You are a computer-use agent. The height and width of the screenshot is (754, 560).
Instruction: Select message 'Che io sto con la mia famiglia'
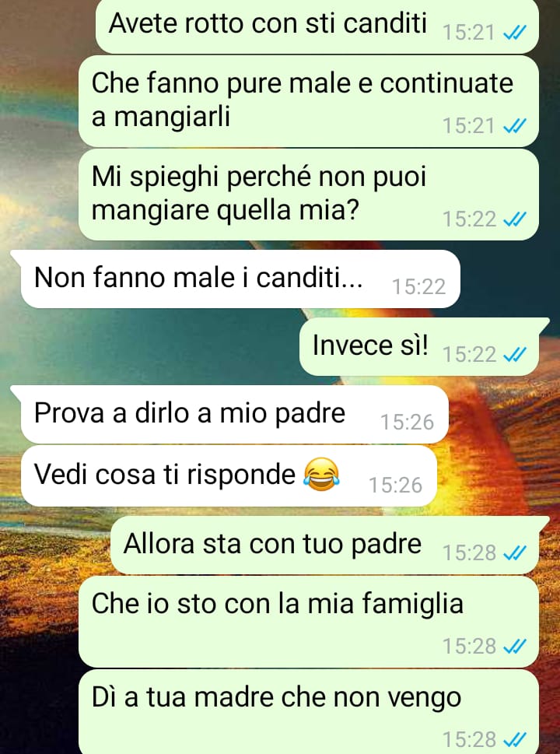point(309,622)
